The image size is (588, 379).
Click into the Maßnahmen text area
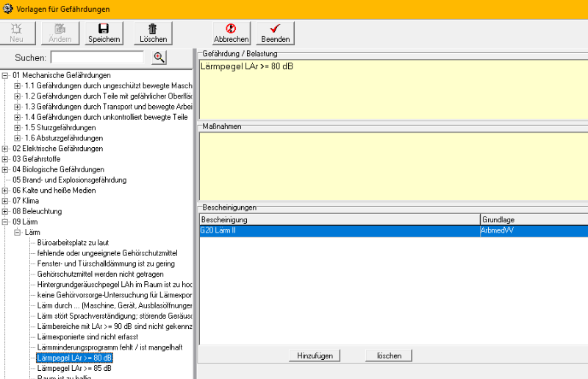[x=392, y=162]
